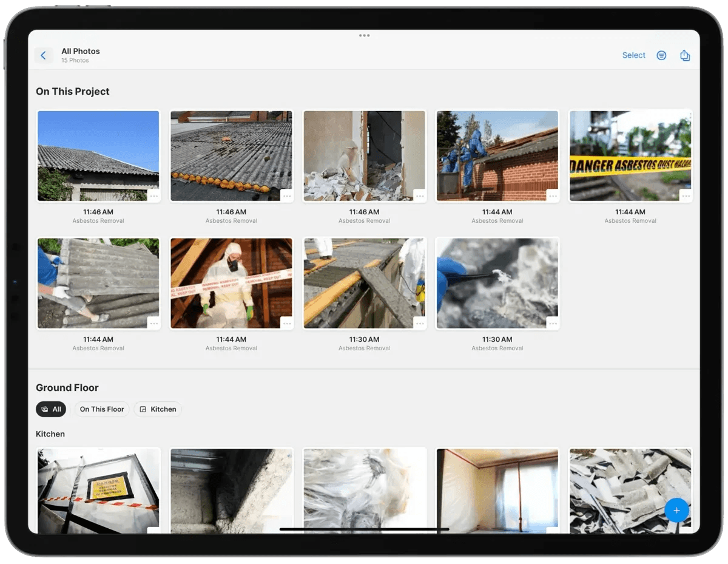Tap the Select button
728x564 pixels.
point(633,55)
